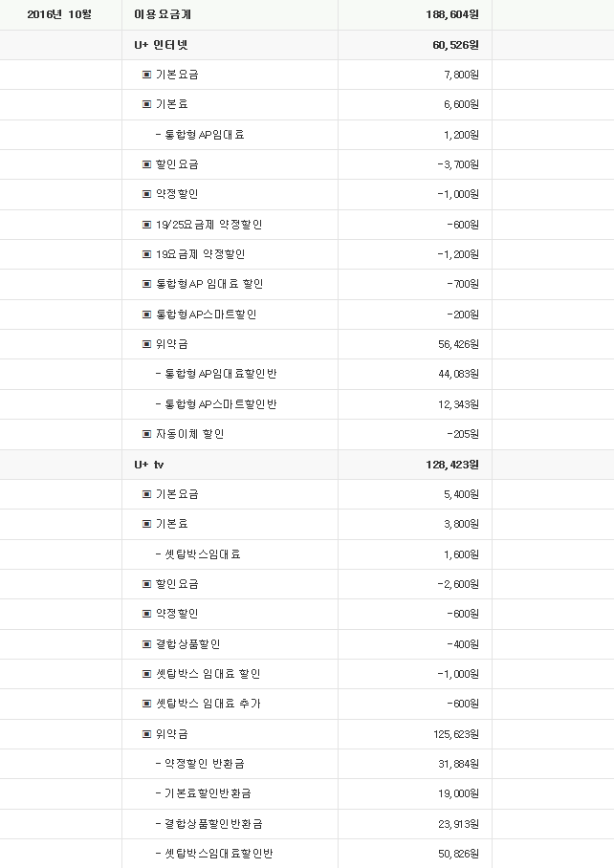The height and width of the screenshot is (868, 614).
Task: Click the bullet icon beside 19/25요금제 약정할인
Action: click(x=146, y=225)
